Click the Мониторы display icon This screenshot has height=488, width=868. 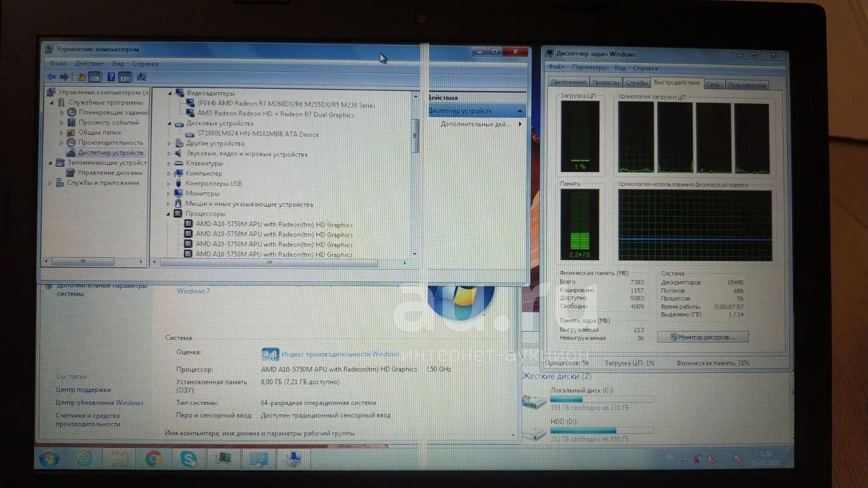click(178, 194)
